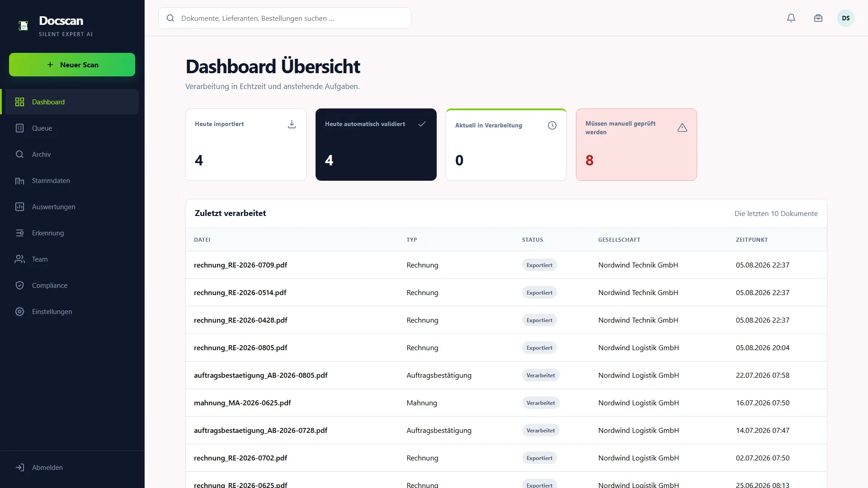Open mahnung_MA-2026-0625.pdf
This screenshot has width=868, height=488.
(x=242, y=403)
